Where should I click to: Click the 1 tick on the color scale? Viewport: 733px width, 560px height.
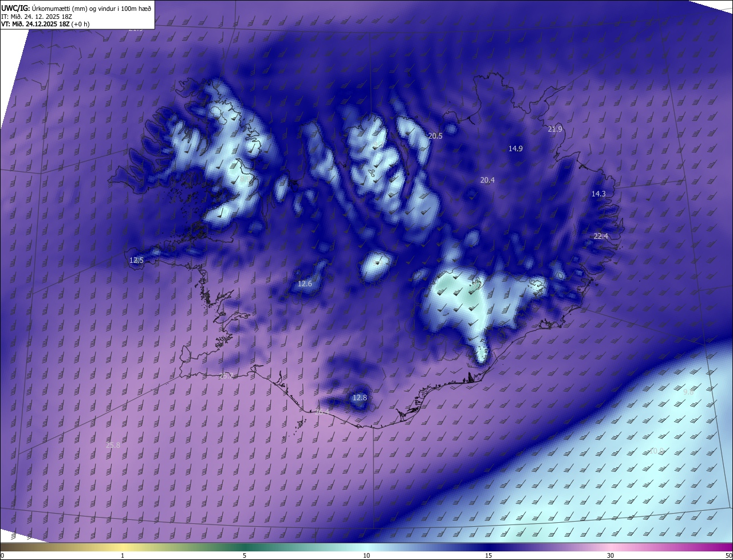click(123, 555)
